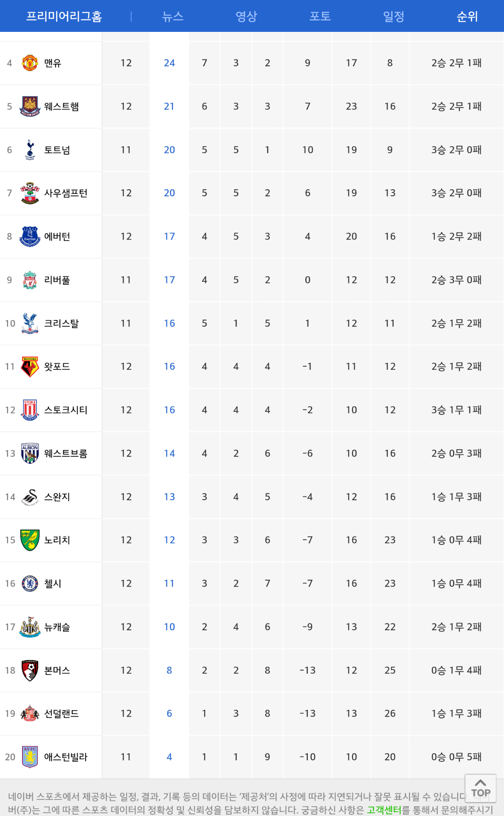Open the 일정 schedule tab
This screenshot has height=816, width=504.
pos(394,16)
